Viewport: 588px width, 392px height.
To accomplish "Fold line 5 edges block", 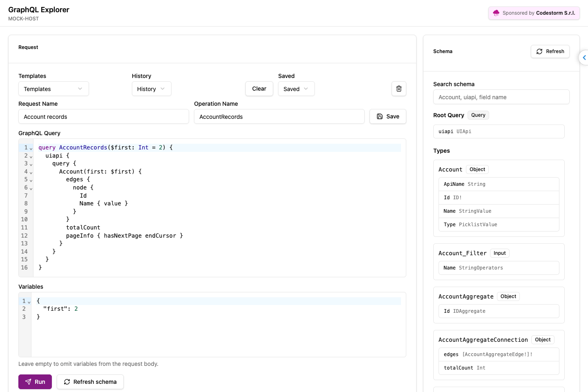I will click(31, 180).
